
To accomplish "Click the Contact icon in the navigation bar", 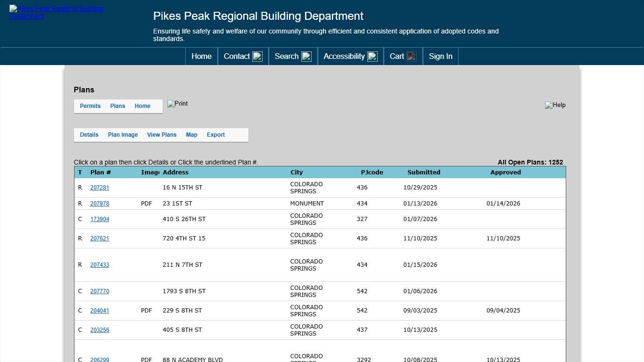I will [257, 56].
